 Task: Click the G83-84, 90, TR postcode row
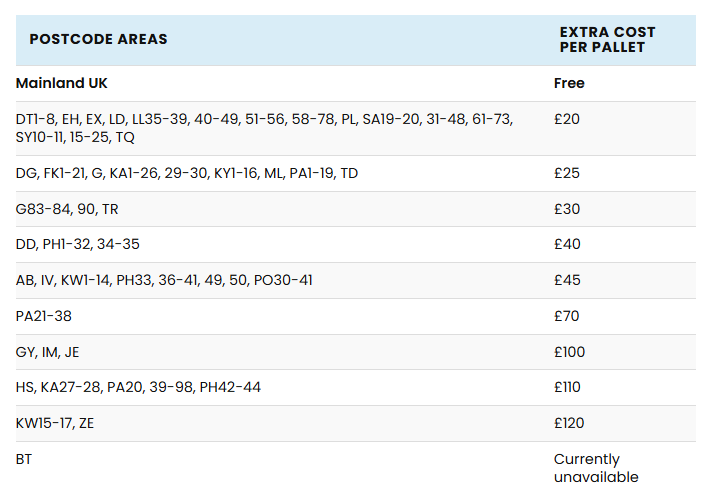pyautogui.click(x=67, y=210)
